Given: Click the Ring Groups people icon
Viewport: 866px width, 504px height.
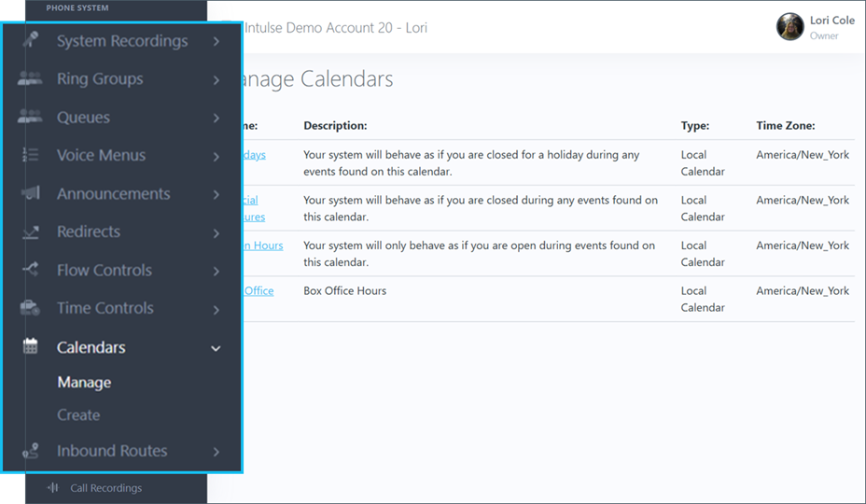Looking at the screenshot, I should tap(31, 79).
